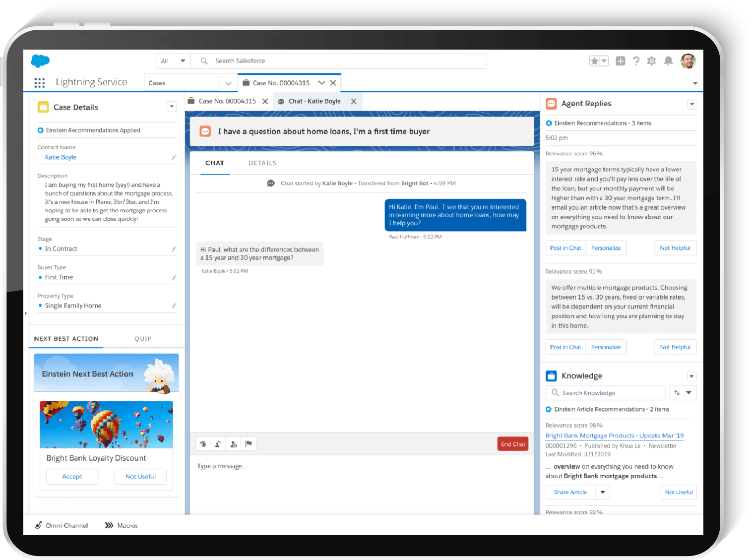Click the add agent icon in chat toolbar

point(234,444)
